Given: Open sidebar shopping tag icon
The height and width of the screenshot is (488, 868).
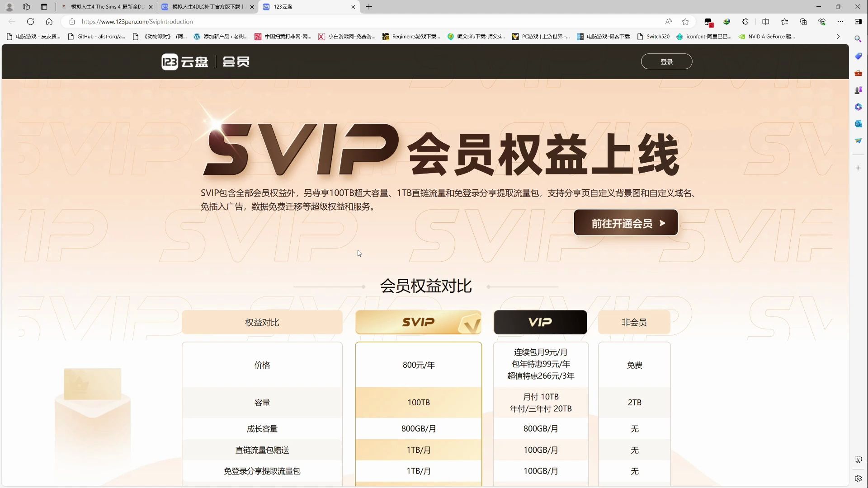Looking at the screenshot, I should (858, 56).
